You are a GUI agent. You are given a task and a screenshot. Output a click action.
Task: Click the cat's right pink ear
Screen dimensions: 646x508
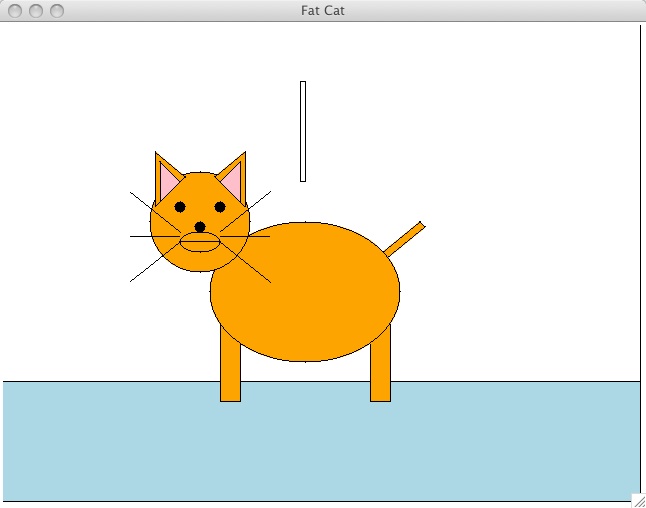click(232, 180)
